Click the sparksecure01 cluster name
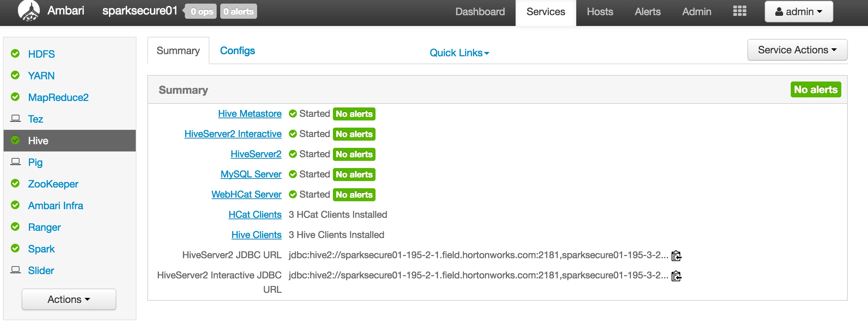868x326 pixels. (x=140, y=11)
